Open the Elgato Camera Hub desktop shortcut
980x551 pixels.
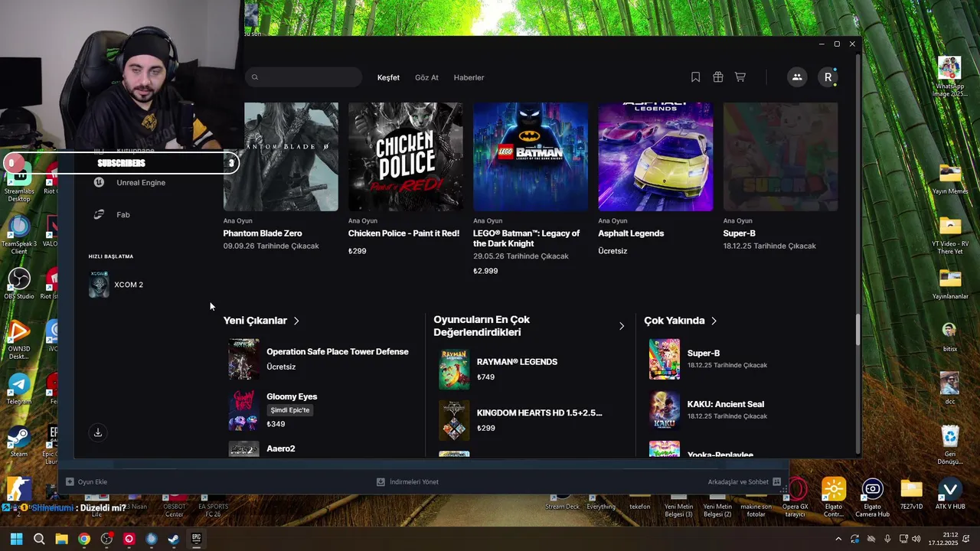coord(872,497)
